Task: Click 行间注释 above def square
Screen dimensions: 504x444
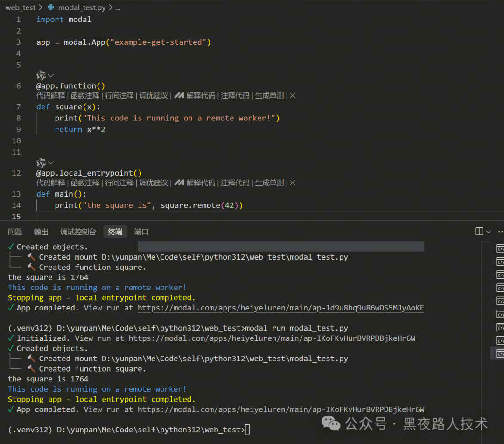Action: click(x=119, y=96)
